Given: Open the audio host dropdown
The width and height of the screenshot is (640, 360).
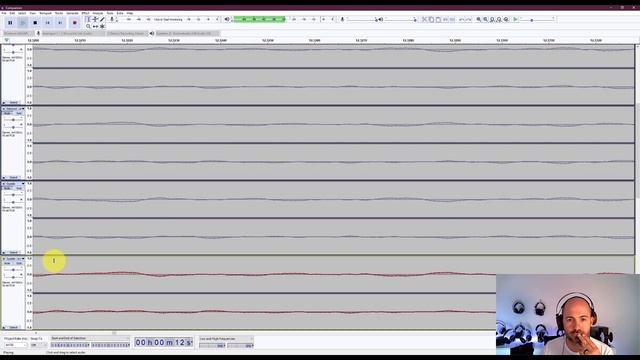Looking at the screenshot, I should tap(18, 33).
